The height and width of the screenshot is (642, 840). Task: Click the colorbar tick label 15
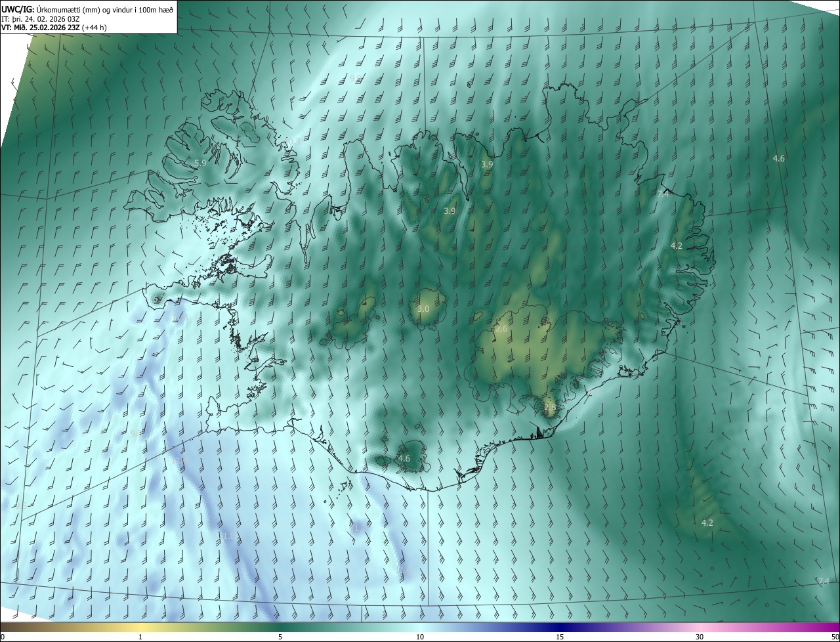pos(560,637)
